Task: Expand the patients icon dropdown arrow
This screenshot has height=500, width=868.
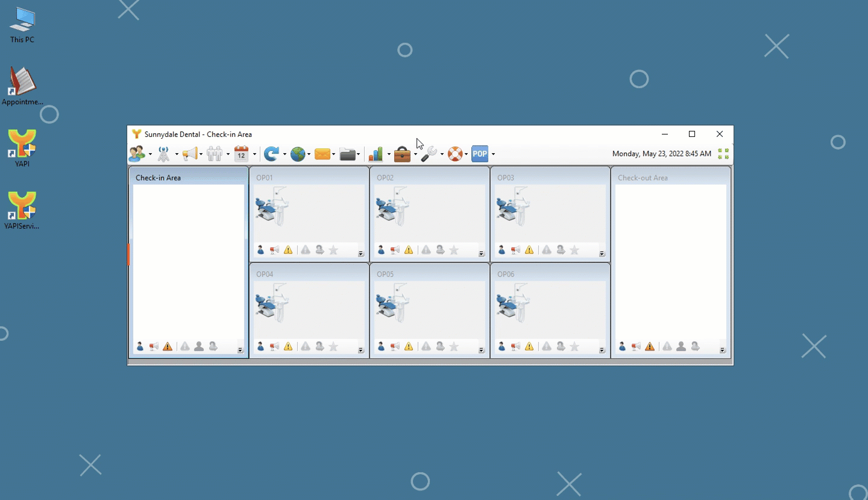Action: 150,154
